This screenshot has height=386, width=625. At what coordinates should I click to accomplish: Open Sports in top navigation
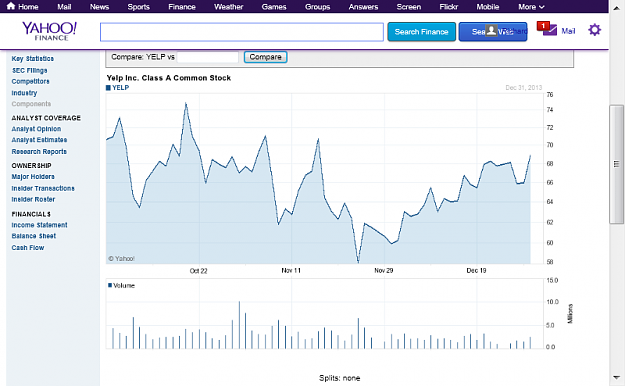coord(138,7)
